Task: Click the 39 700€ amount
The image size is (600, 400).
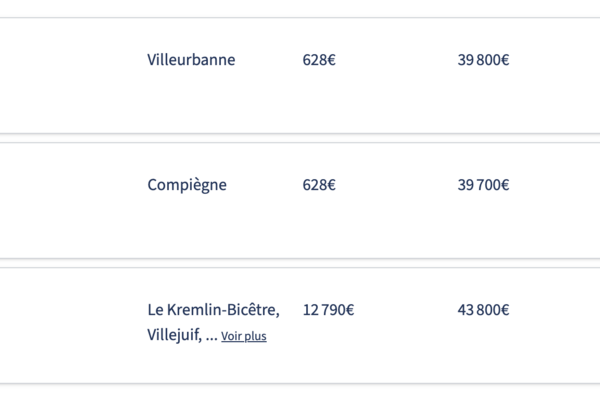Action: 483,185
